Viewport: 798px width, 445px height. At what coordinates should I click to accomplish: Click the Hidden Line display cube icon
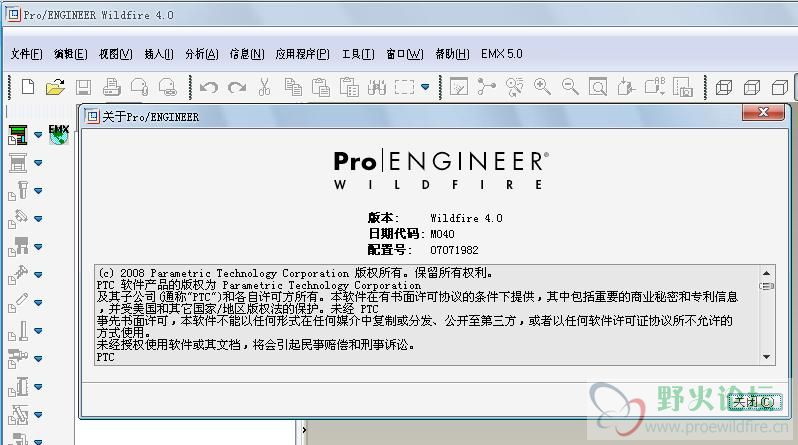pyautogui.click(x=752, y=88)
